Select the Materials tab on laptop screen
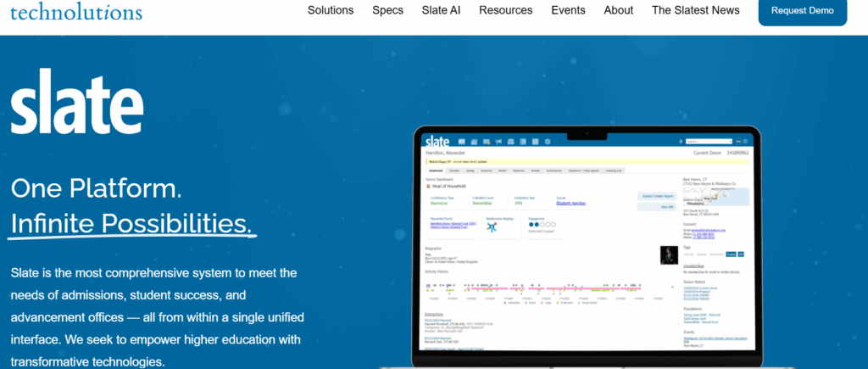The image size is (868, 369). point(519,171)
